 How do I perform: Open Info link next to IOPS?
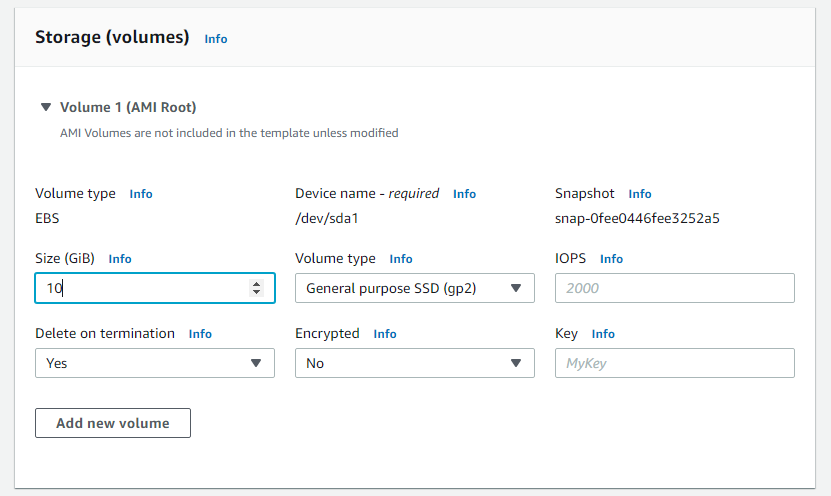611,259
